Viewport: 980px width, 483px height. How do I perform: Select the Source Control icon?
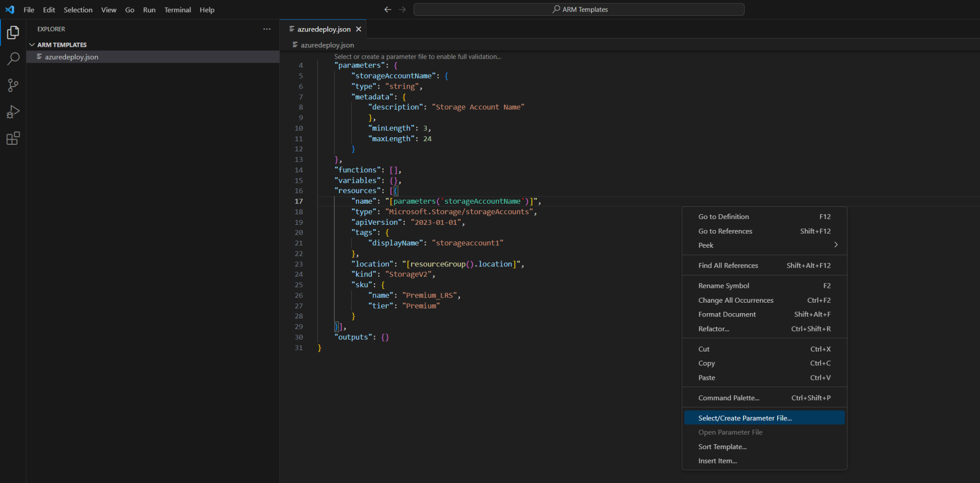pyautogui.click(x=13, y=85)
